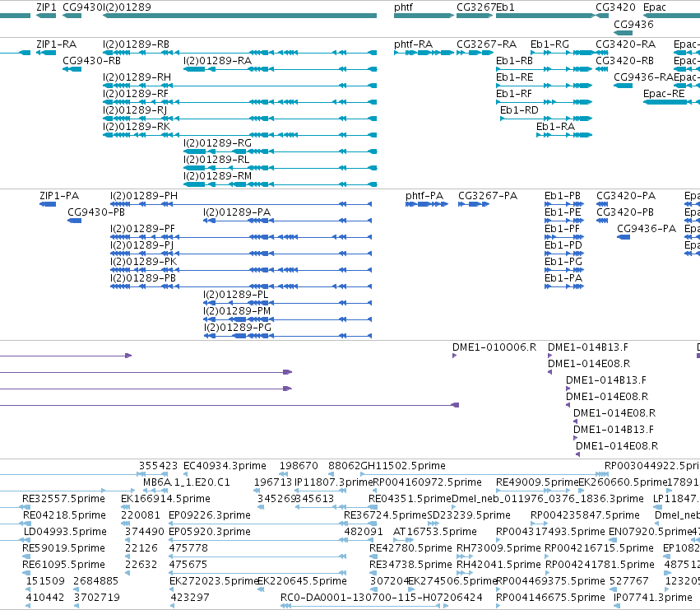Open transcript ZIP1-RA
Image resolution: width=700 pixels, height=610 pixels.
point(56,44)
